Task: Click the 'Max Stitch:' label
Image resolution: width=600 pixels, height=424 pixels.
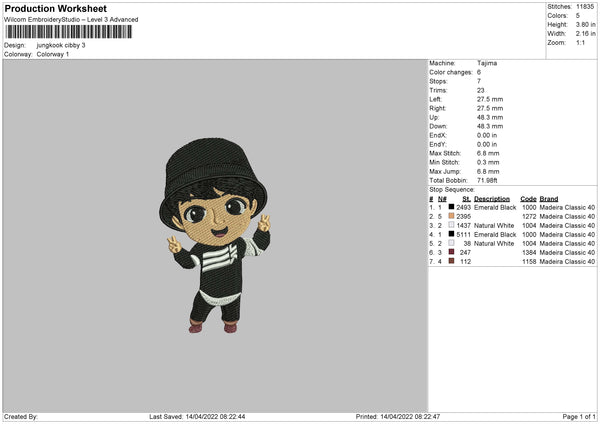Action: (445, 153)
